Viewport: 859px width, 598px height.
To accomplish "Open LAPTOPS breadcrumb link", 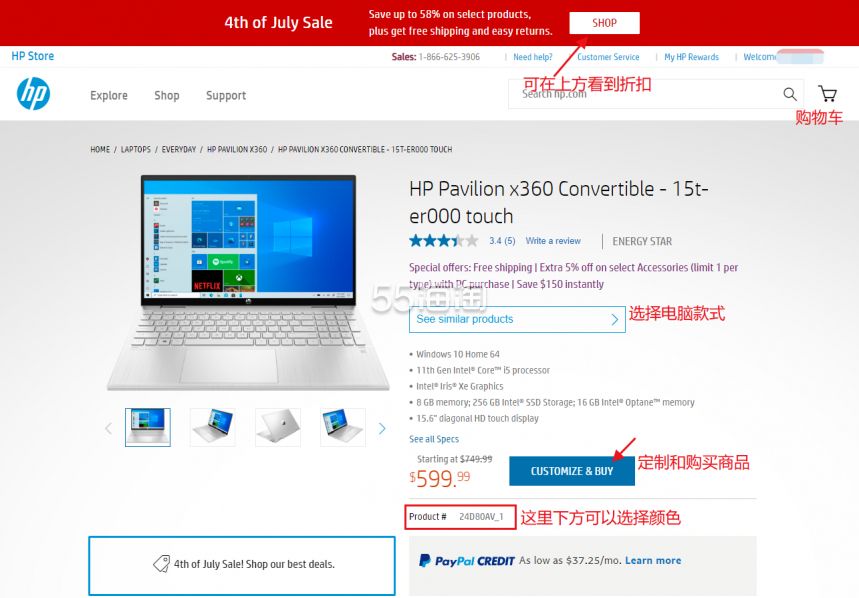I will [x=135, y=149].
